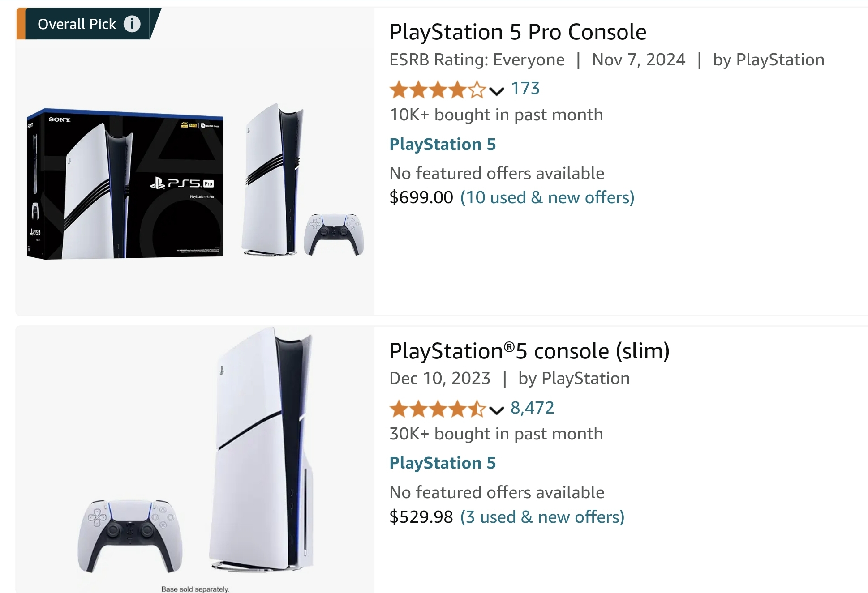Click the PS5 Pro star rating icons
The height and width of the screenshot is (593, 868).
tap(437, 90)
